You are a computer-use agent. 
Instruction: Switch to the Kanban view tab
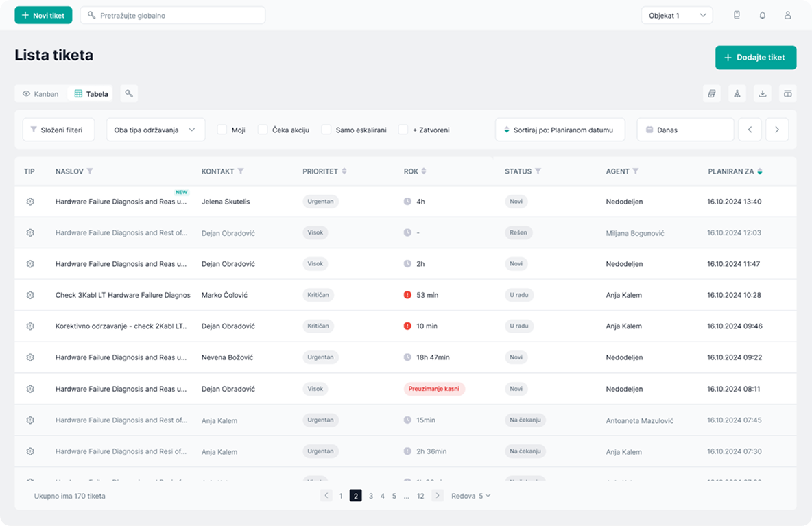pyautogui.click(x=41, y=94)
